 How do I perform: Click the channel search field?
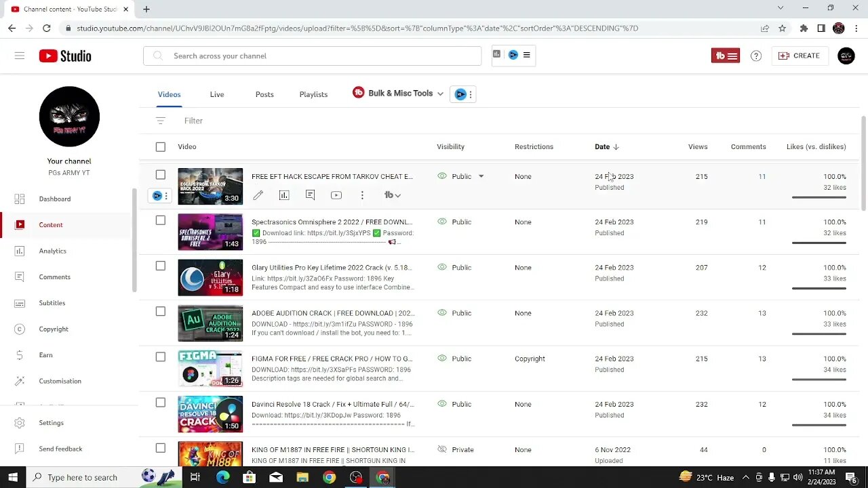(312, 56)
